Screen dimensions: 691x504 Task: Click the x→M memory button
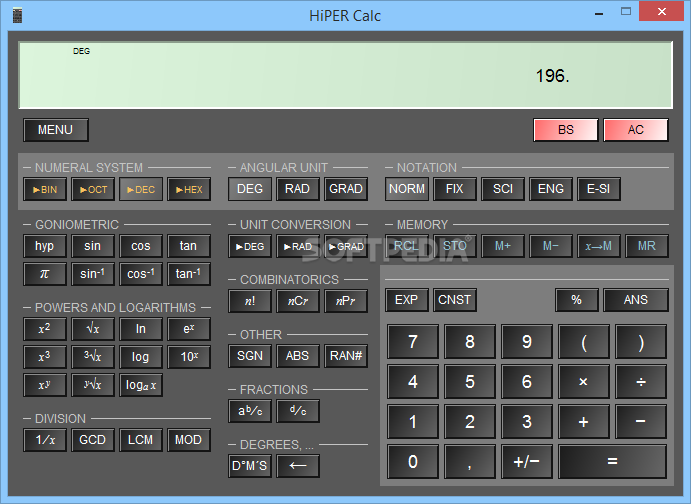[x=599, y=246]
